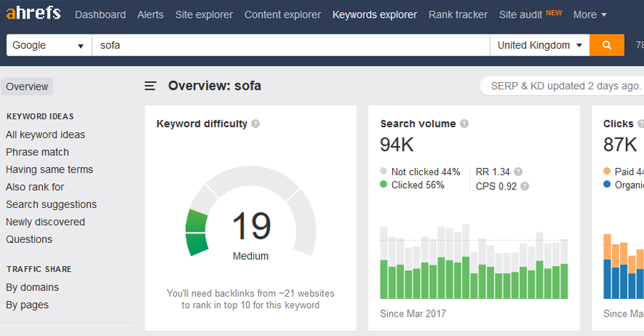Screen dimensions: 644x336
Task: Open All keyword ideas
Action: point(45,134)
